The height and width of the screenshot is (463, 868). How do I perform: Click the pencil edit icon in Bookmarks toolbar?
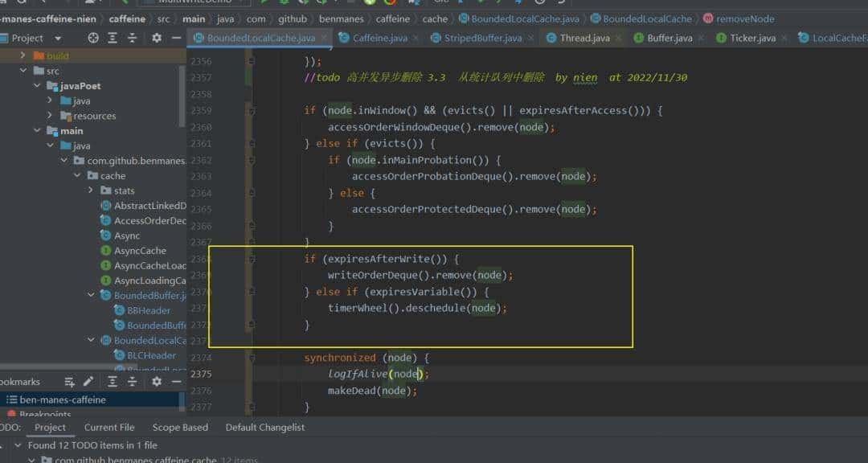pos(88,382)
